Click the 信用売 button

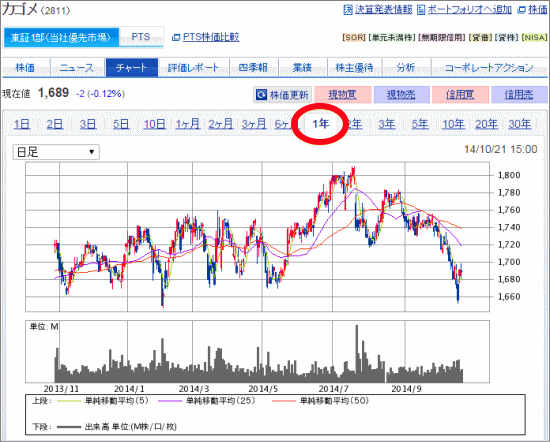(519, 95)
